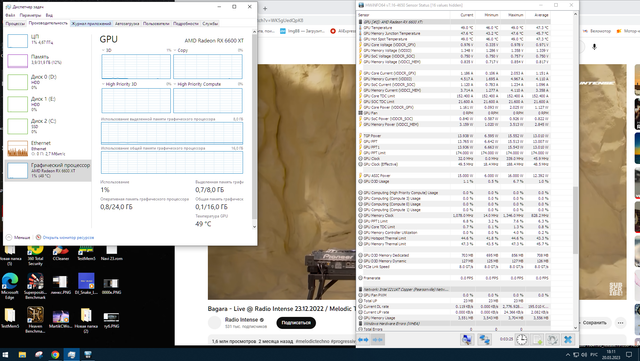640x361 pixels.
Task: Open the TestMem5 folder on desktop
Action: (x=10, y=318)
